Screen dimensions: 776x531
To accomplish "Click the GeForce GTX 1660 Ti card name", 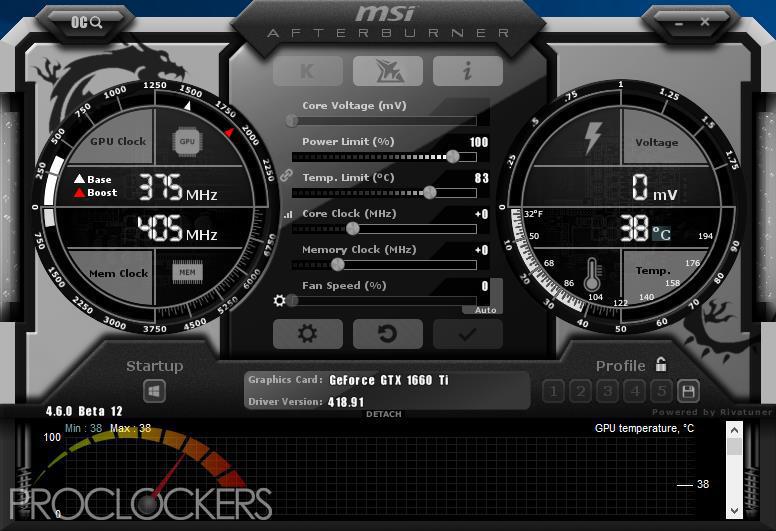I will [389, 380].
